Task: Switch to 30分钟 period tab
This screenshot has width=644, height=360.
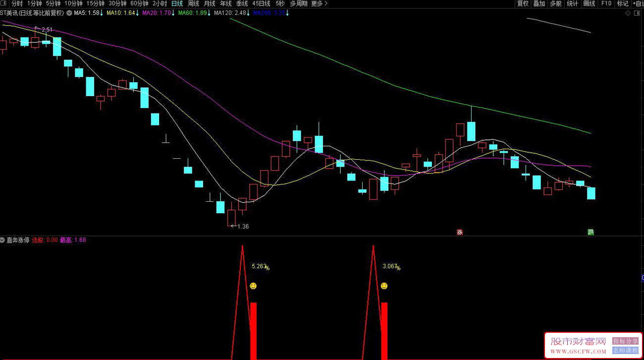Action: click(x=117, y=3)
